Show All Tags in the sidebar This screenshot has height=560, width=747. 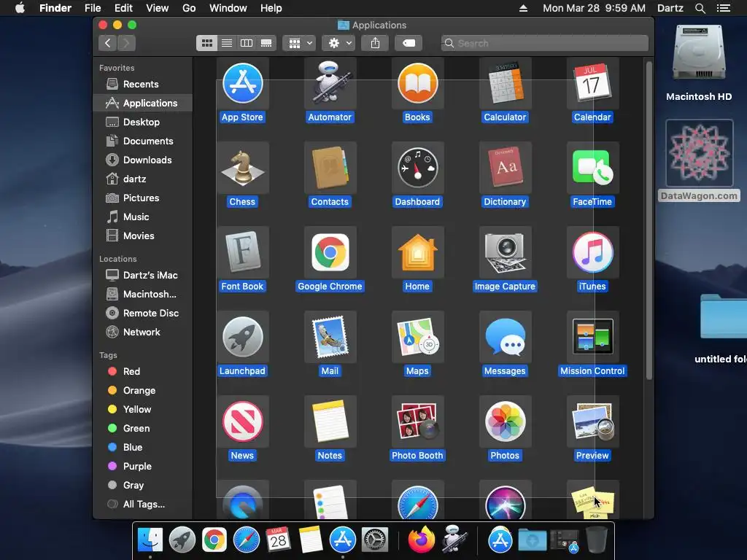142,505
